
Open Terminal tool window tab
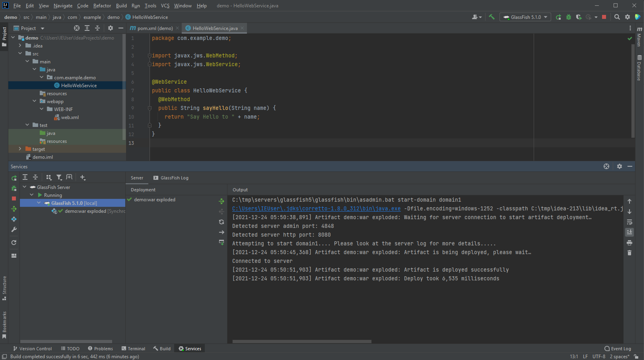(133, 348)
